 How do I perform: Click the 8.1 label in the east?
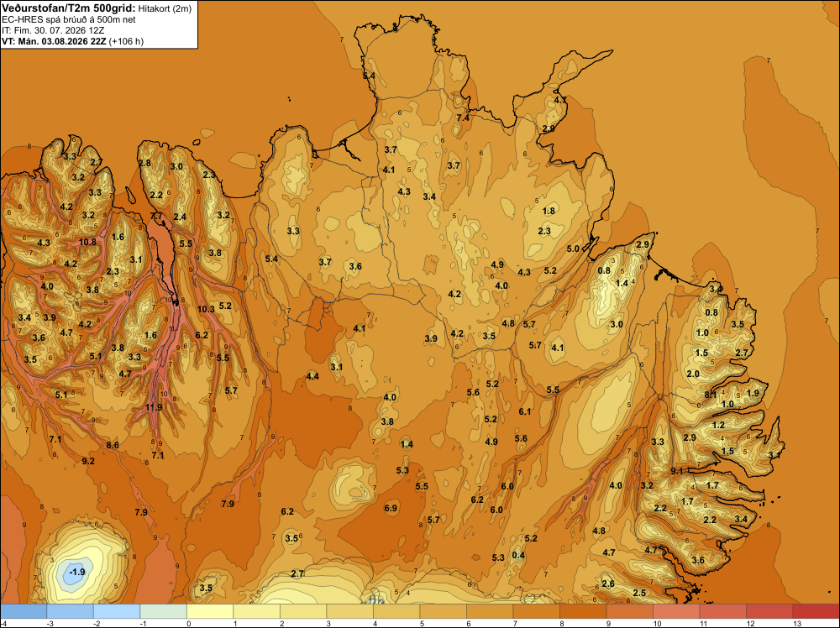coord(711,395)
